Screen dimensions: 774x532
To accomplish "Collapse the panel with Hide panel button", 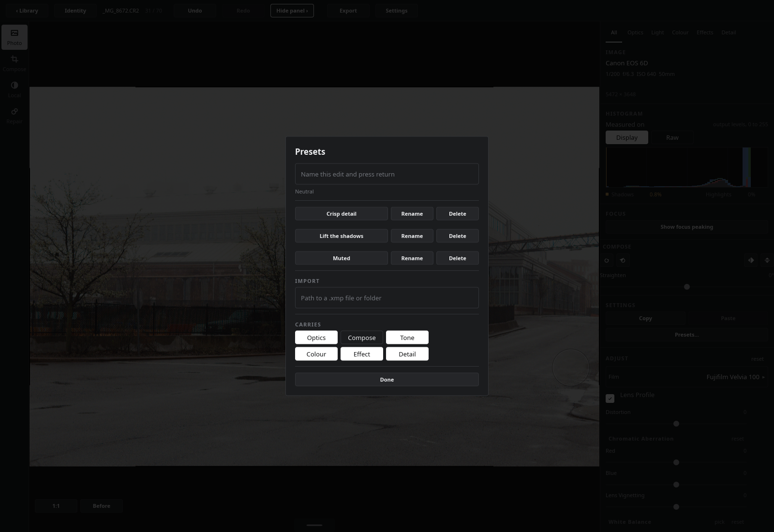I will pos(292,11).
